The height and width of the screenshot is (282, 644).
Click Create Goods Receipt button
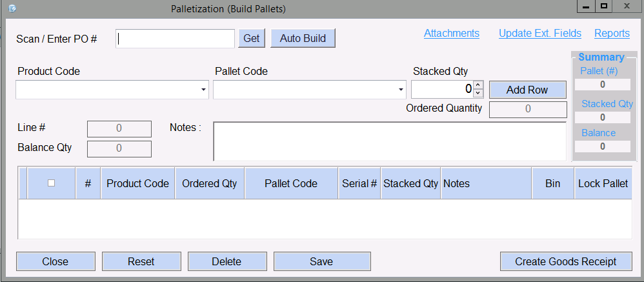pyautogui.click(x=565, y=261)
